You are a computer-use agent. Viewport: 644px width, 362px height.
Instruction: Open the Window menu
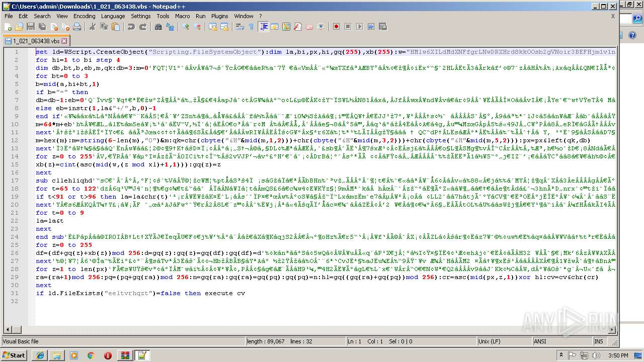coord(244,16)
